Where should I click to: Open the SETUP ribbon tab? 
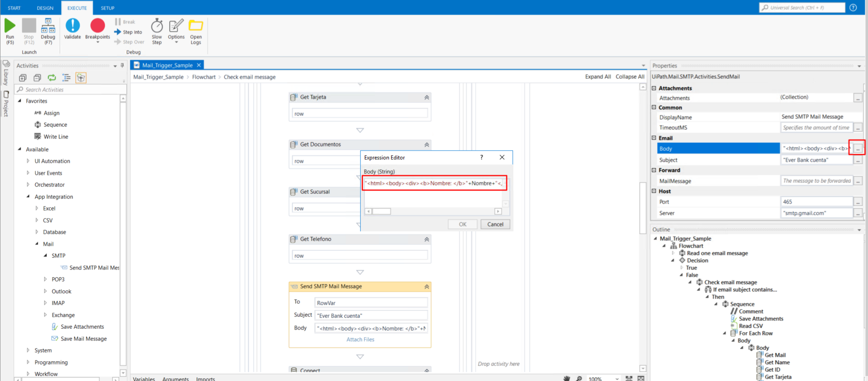[107, 8]
